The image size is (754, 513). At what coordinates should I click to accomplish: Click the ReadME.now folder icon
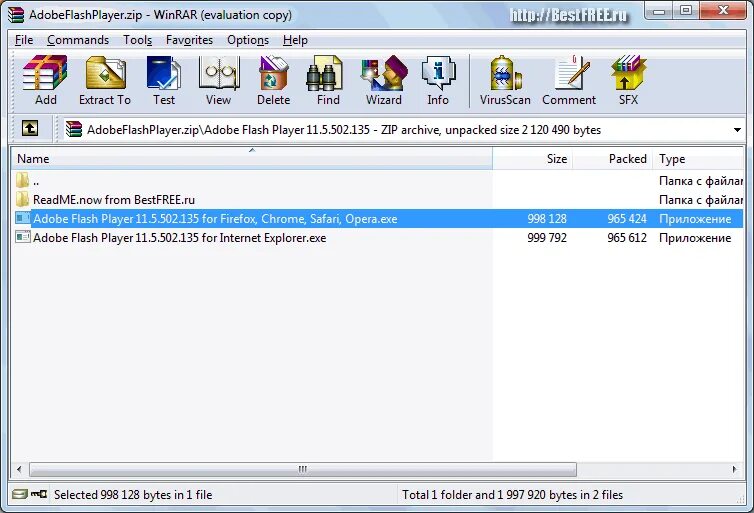point(22,199)
